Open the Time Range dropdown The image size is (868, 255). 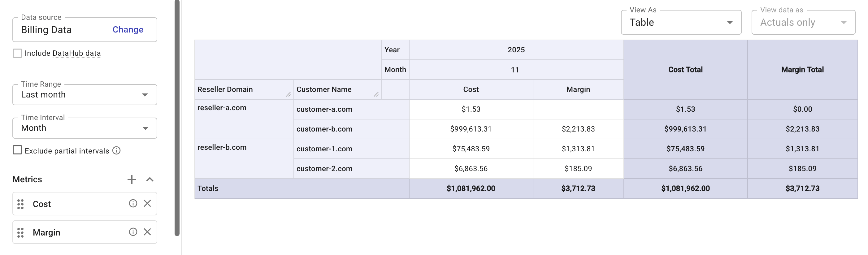85,95
